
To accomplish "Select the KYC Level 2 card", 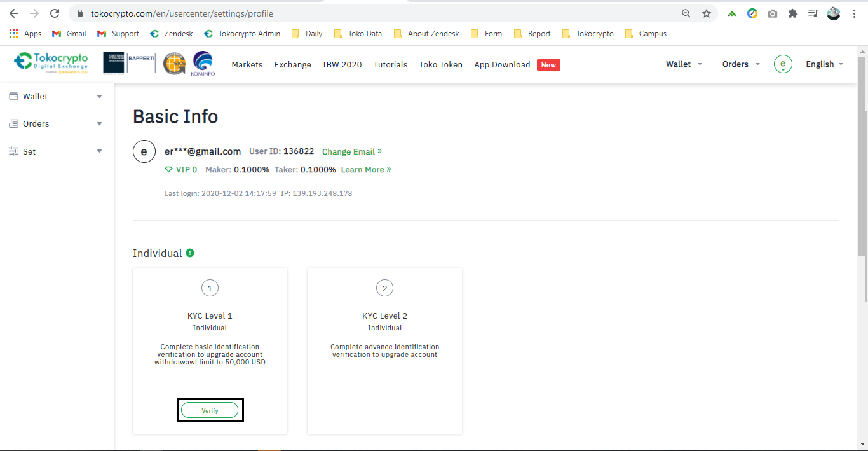I will 384,350.
